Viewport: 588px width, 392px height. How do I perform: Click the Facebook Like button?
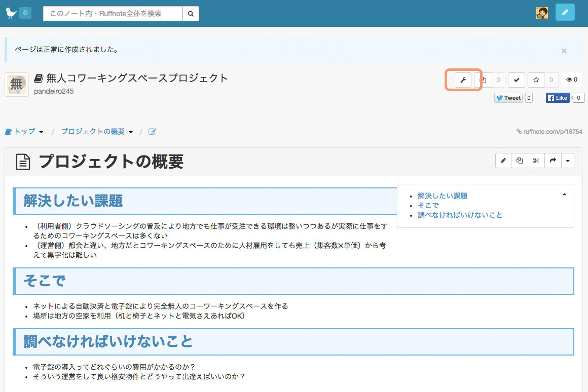click(x=558, y=98)
